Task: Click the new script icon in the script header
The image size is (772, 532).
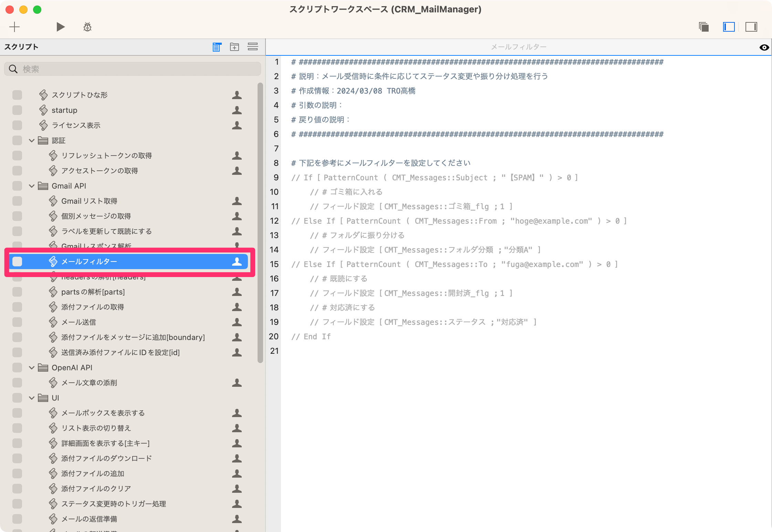Action: pyautogui.click(x=217, y=47)
